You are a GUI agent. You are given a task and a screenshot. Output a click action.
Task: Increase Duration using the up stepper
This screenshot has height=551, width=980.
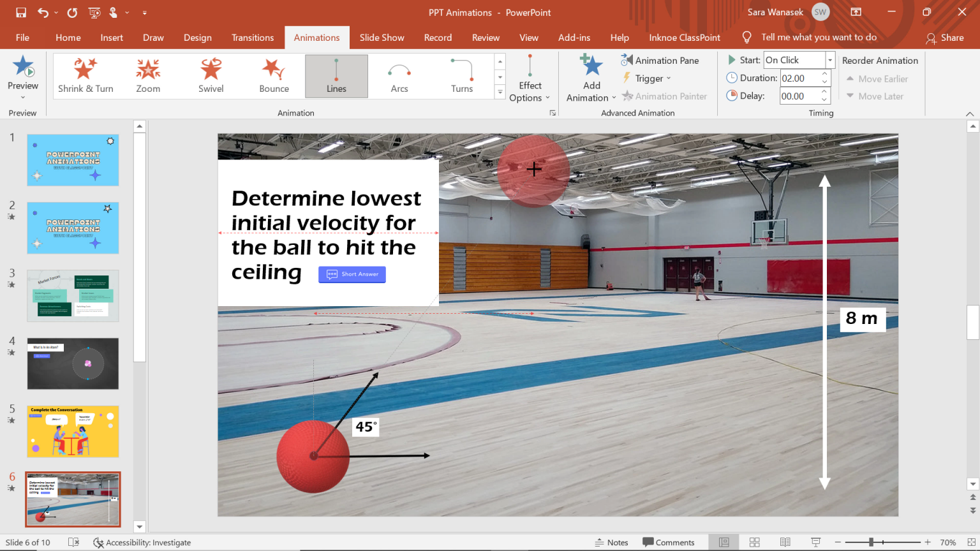[x=823, y=74]
